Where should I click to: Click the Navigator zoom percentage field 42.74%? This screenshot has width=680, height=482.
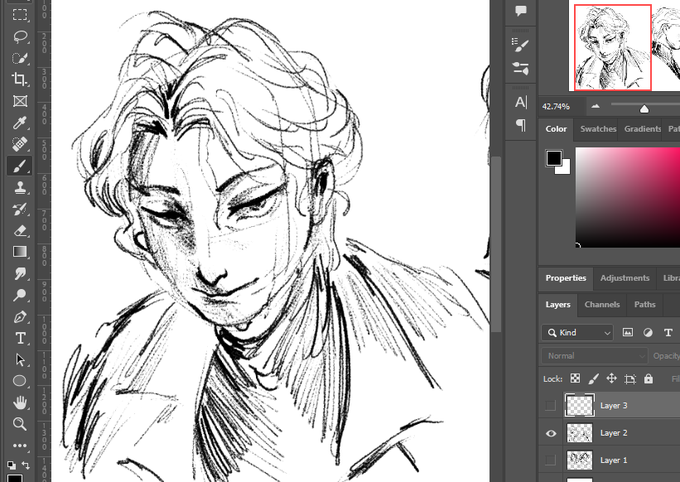[x=556, y=106]
